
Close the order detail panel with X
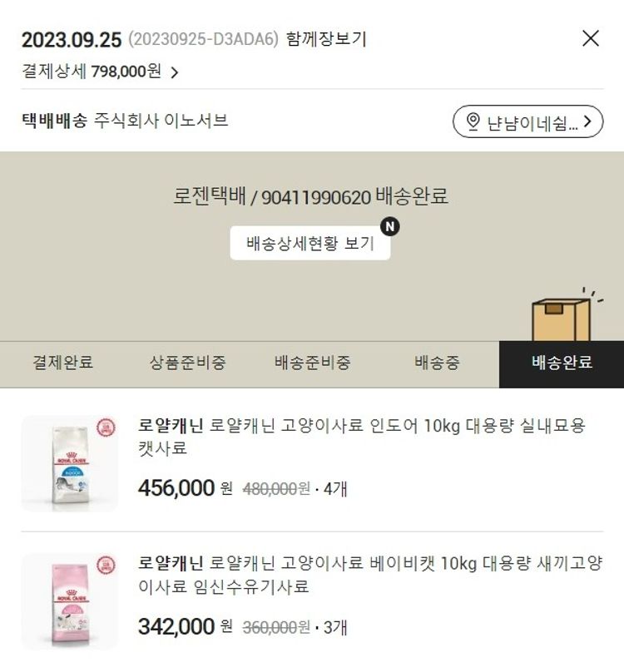tap(591, 38)
